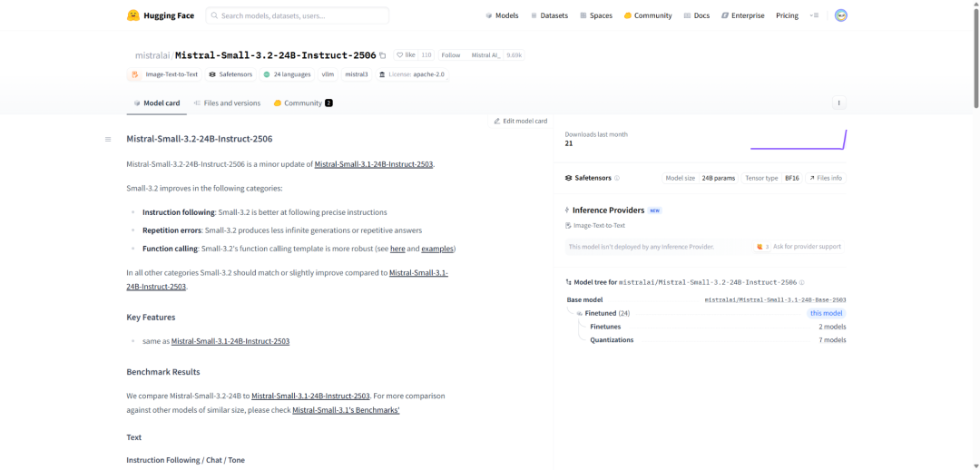Viewport: 980px width, 470px height.
Task: Copy model name using the copy icon
Action: click(383, 55)
